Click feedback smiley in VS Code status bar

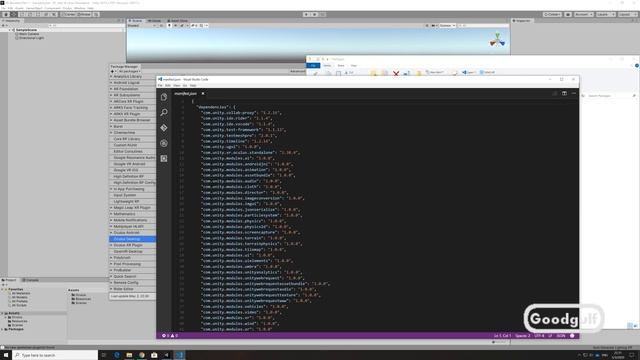(x=572, y=336)
